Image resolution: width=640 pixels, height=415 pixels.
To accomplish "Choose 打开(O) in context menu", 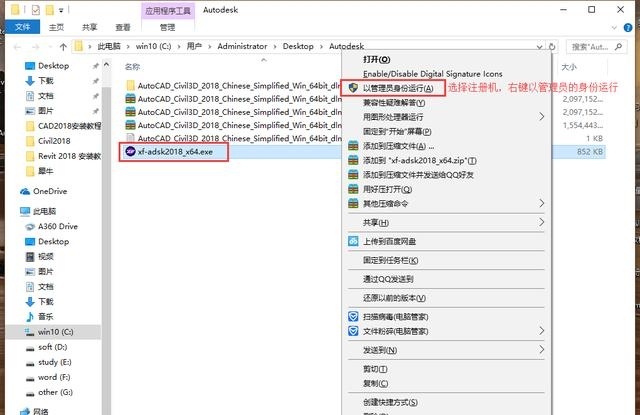I will [x=376, y=59].
